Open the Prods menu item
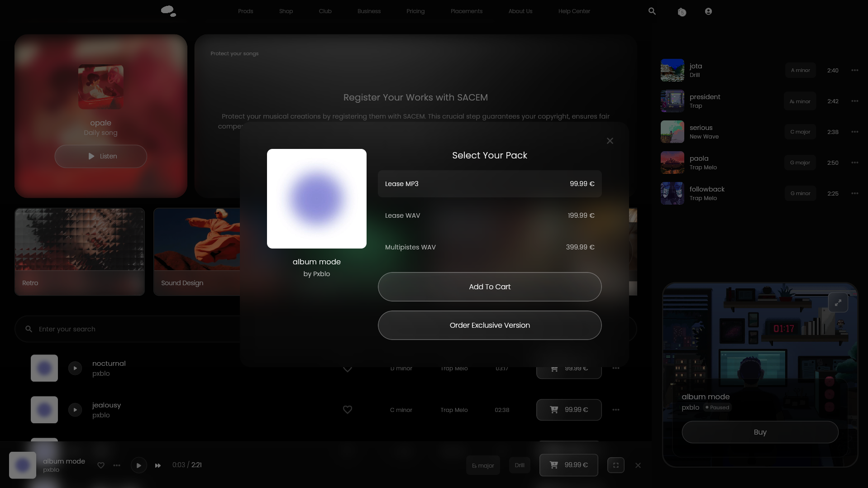The width and height of the screenshot is (868, 488). (245, 11)
